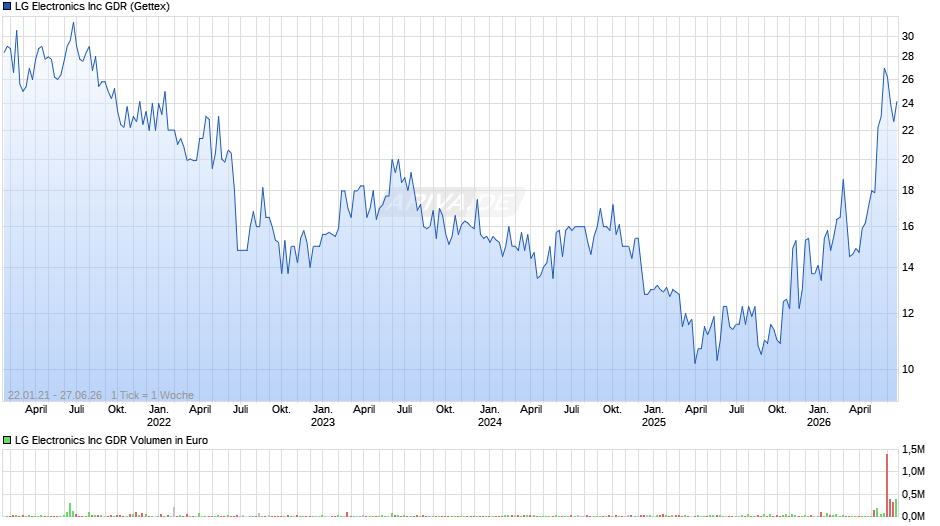Click the volume axis label 0,0M
The width and height of the screenshot is (940, 526).
913,516
